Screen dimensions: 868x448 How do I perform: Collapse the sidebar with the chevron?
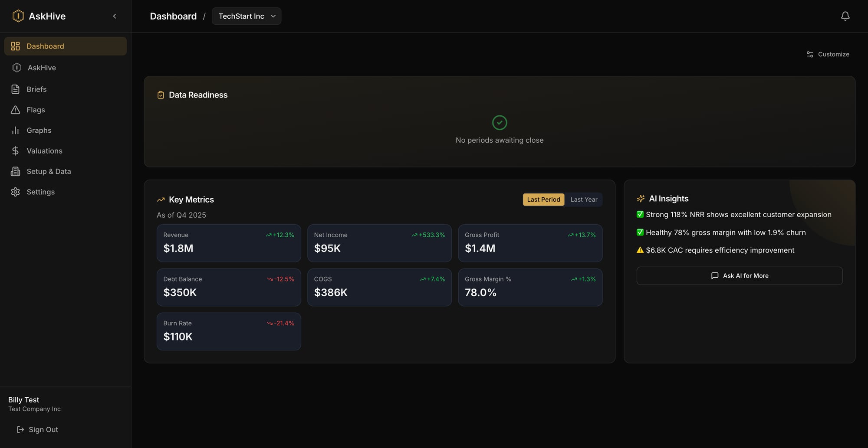(115, 16)
